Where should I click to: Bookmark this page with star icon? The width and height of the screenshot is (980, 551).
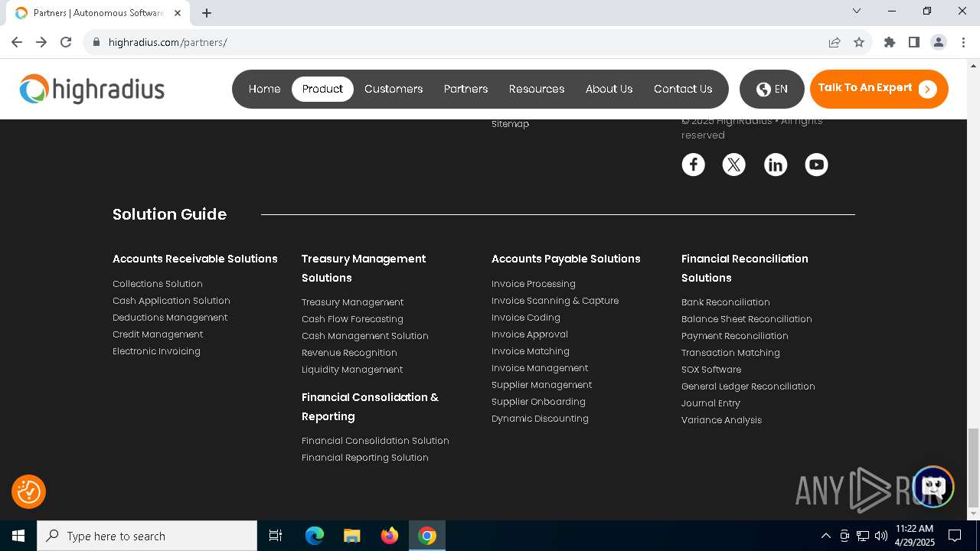pyautogui.click(x=859, y=42)
